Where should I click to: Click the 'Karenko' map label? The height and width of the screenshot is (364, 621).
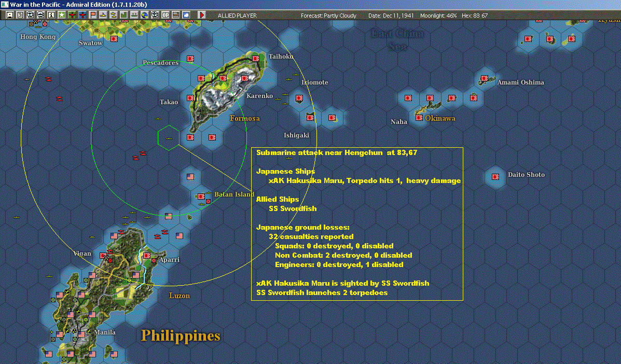(259, 96)
